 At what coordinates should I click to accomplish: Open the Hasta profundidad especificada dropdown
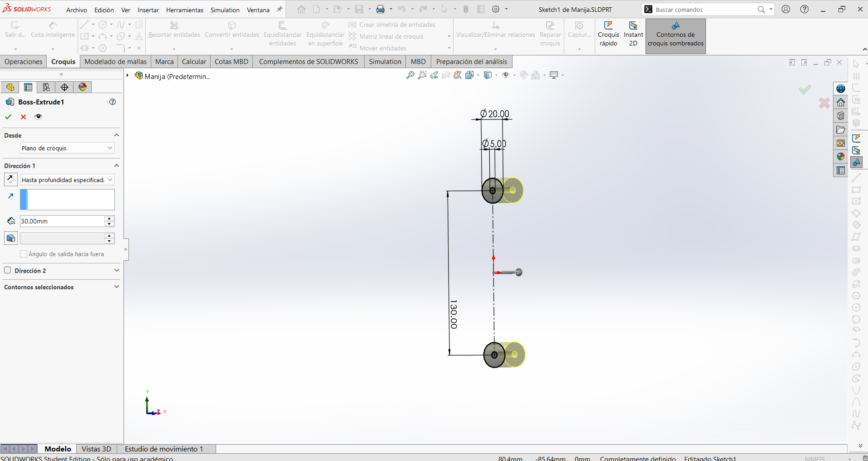(x=67, y=180)
